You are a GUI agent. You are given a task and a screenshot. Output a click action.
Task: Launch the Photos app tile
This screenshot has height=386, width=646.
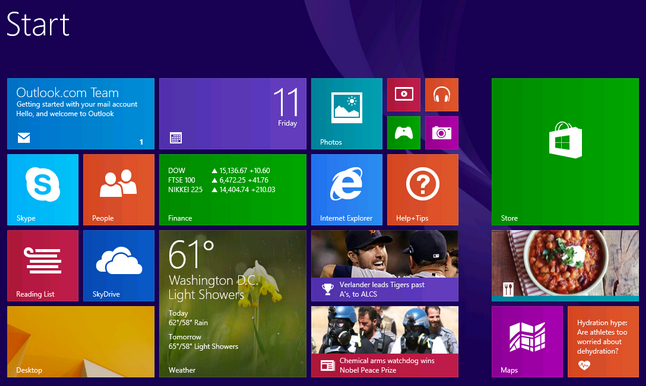pos(346,114)
